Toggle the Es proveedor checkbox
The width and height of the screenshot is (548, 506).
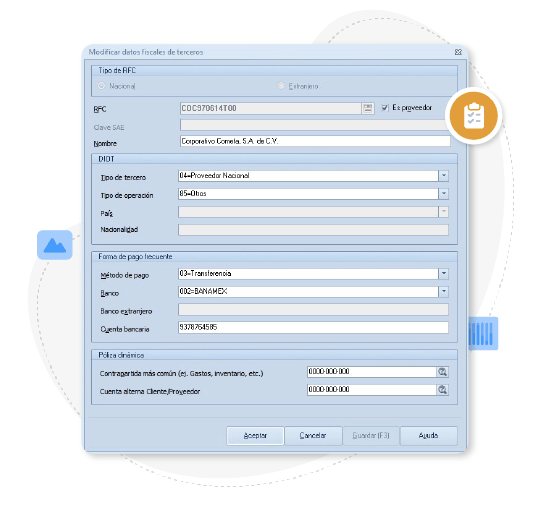(x=385, y=108)
